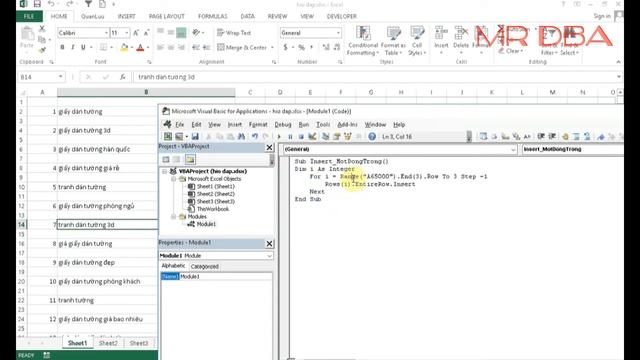
Task: Select Module1 in the project tree
Action: pyautogui.click(x=206, y=224)
